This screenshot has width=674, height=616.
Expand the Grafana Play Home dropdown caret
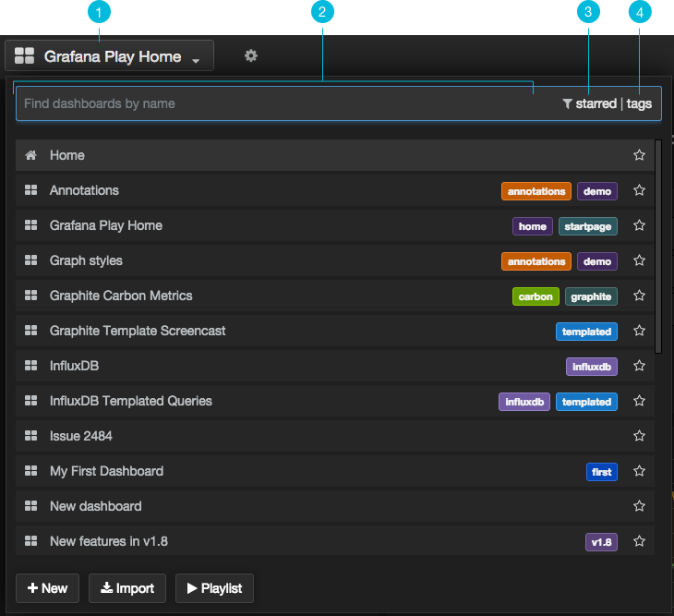pos(196,61)
